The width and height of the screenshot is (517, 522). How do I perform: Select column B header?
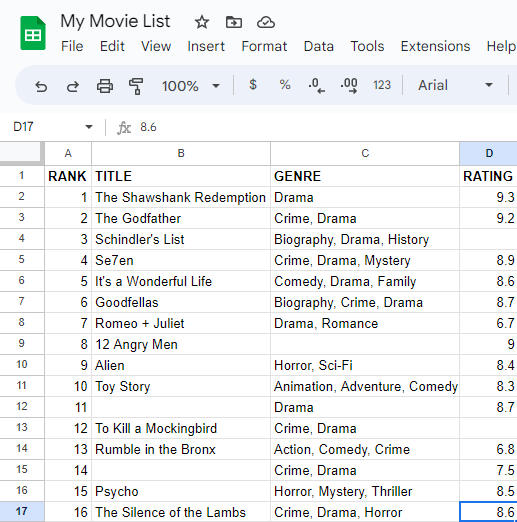click(x=181, y=153)
